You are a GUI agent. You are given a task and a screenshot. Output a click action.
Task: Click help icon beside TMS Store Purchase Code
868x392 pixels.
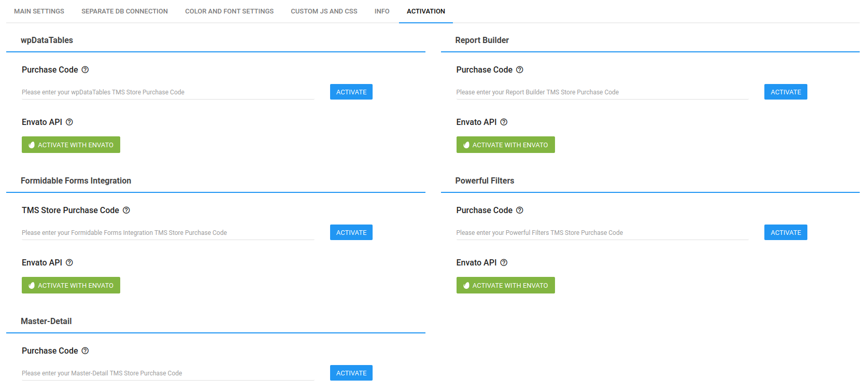point(126,210)
